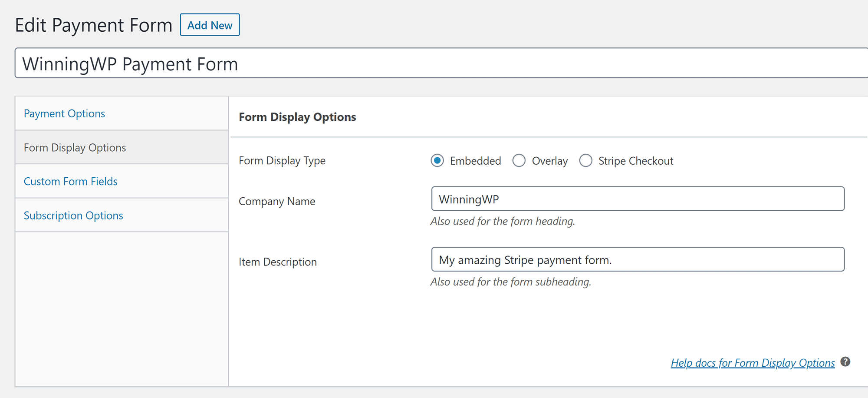
Task: Select the Embedded display type radio
Action: point(437,161)
